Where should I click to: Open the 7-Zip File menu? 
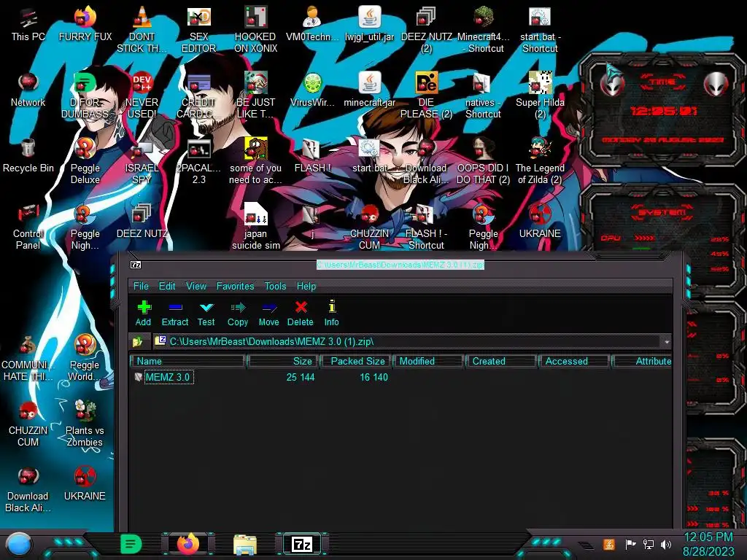coord(141,286)
